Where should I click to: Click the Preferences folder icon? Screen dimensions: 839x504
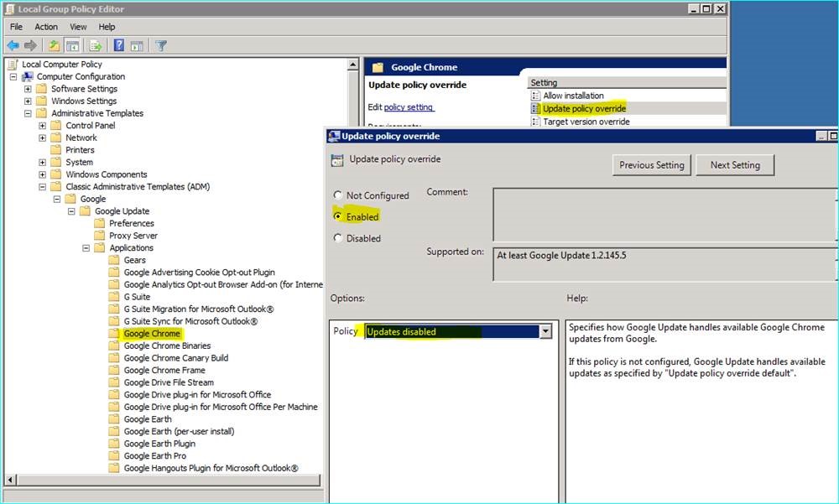[100, 223]
